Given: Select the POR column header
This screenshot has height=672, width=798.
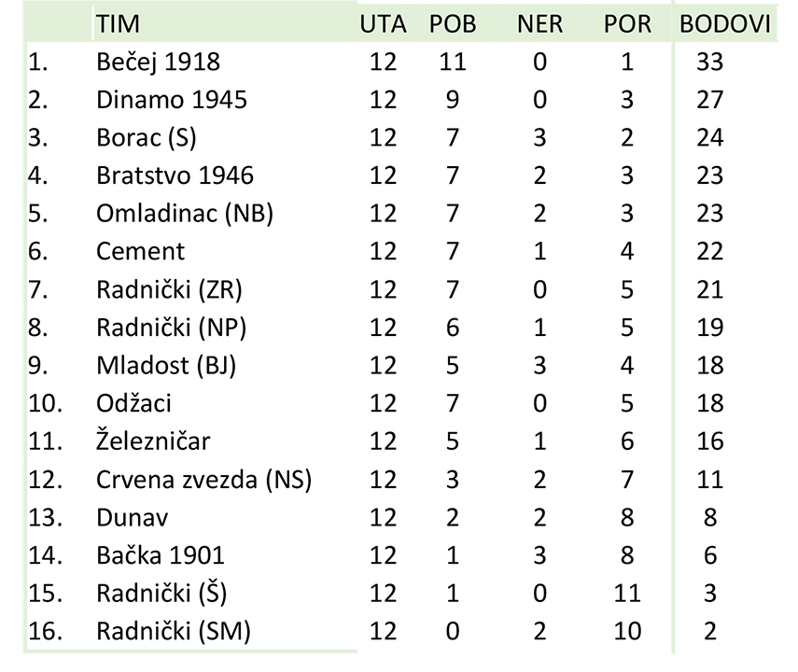Looking at the screenshot, I should pyautogui.click(x=627, y=24).
